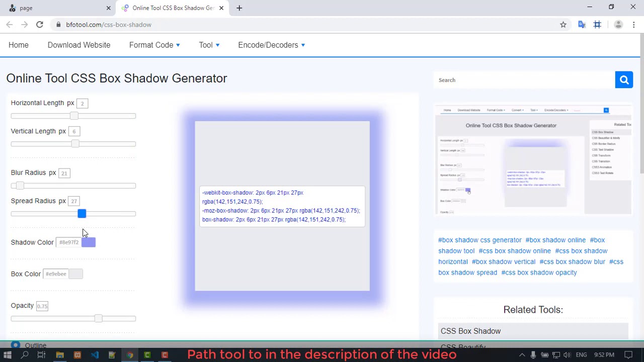Open the 9:52 PM clock

tap(604, 355)
